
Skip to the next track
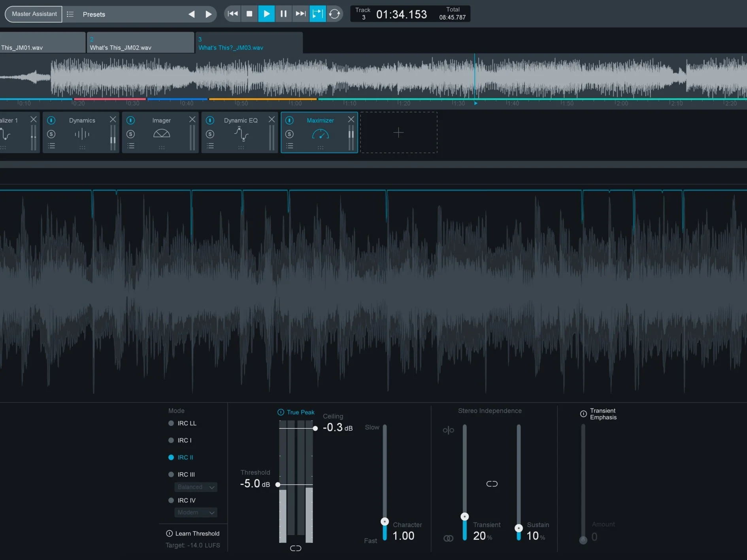click(x=301, y=14)
